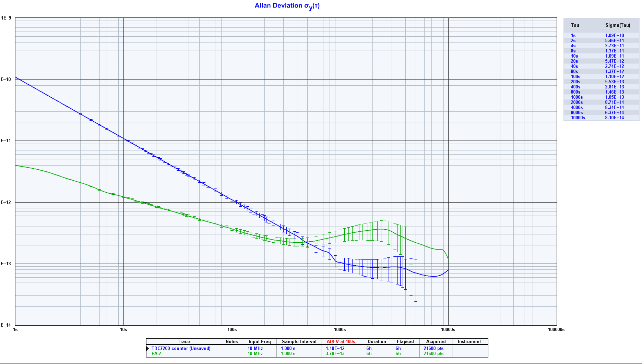
Task: Click the Notes column header
Action: click(x=231, y=341)
